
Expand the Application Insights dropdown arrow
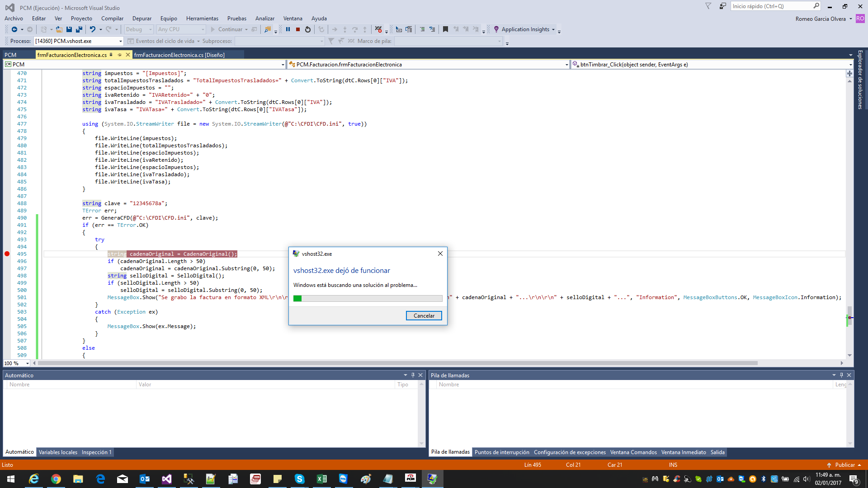(553, 29)
